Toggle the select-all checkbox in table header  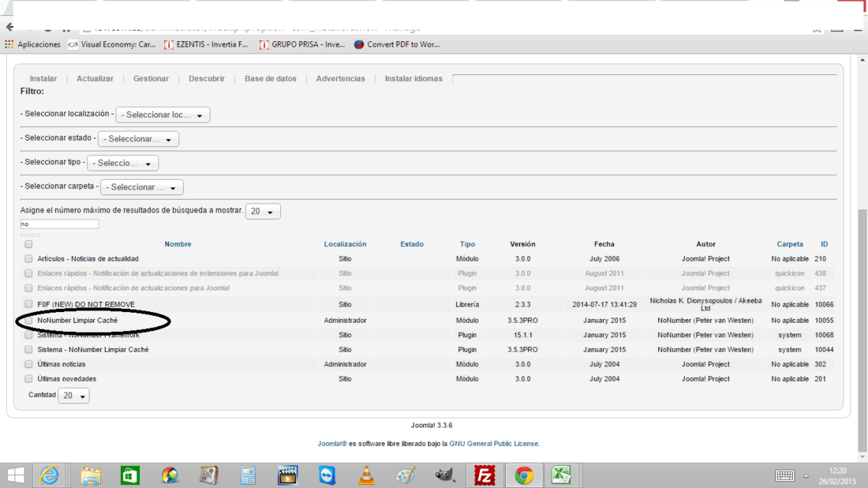pyautogui.click(x=28, y=244)
